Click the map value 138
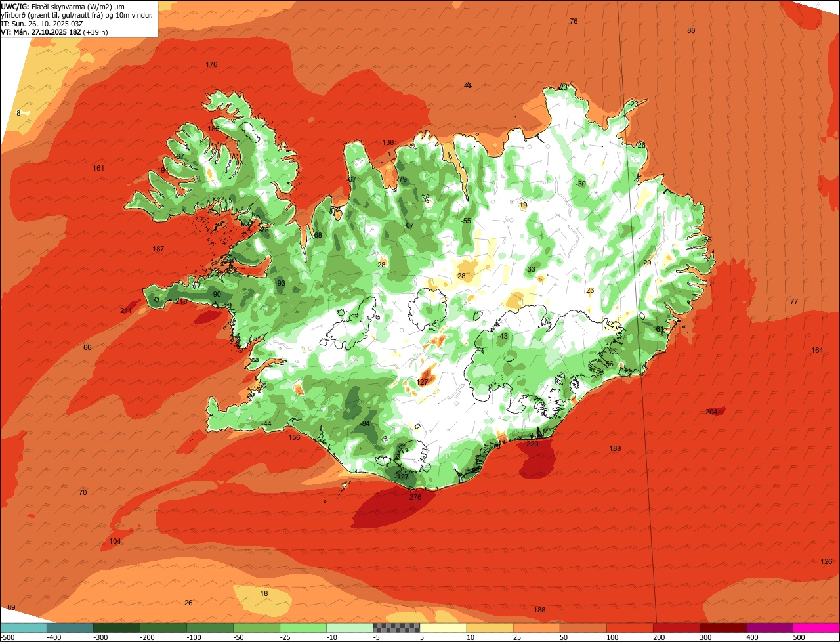840x642 pixels. pos(388,142)
